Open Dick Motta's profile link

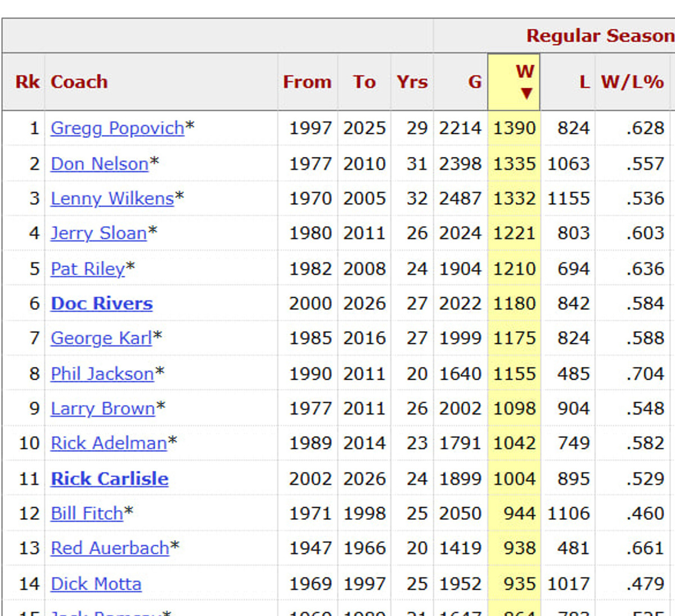[96, 584]
